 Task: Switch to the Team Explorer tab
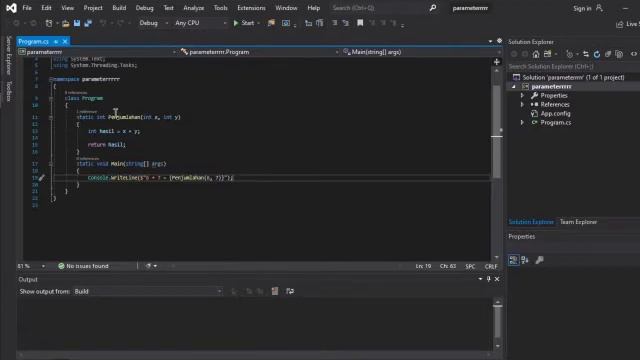(578, 222)
